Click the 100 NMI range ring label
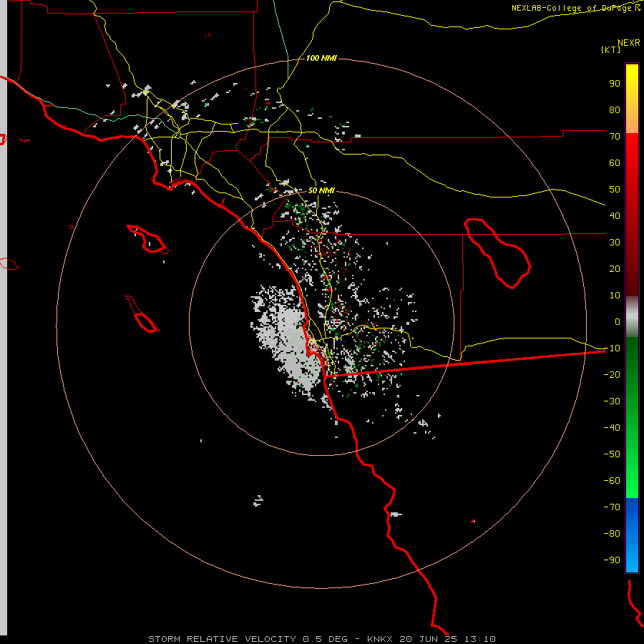Viewport: 644px width, 644px height. [321, 58]
